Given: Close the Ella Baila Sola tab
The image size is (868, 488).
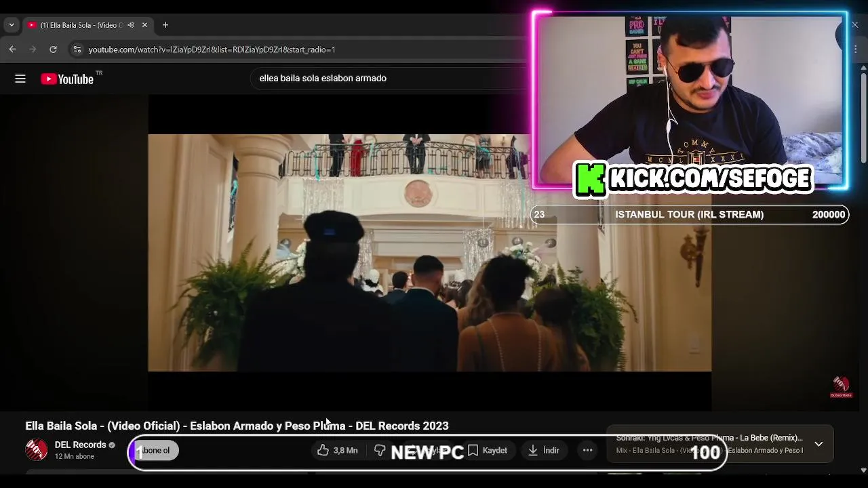Looking at the screenshot, I should coord(144,25).
